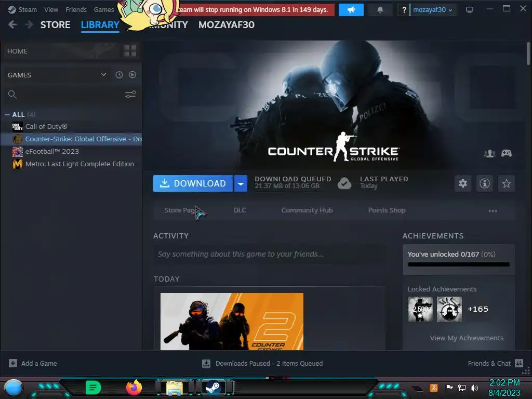The width and height of the screenshot is (532, 399).
Task: Open the announcements megaphone button
Action: pos(351,10)
